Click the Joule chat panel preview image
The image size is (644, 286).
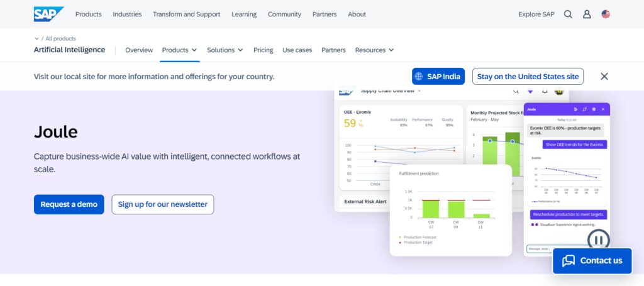coord(567,180)
